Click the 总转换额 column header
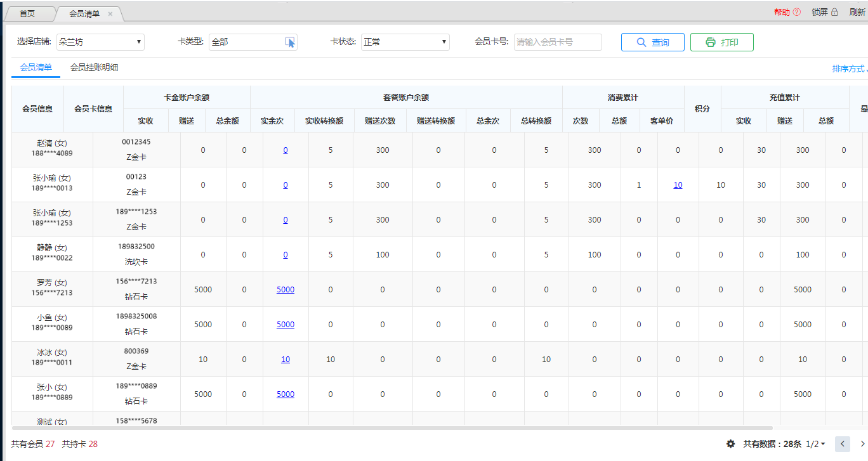The image size is (868, 461). [x=536, y=120]
